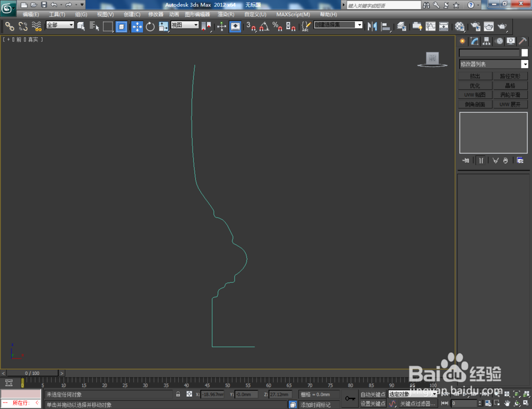
Task: Open the application menu logo button
Action: tap(8, 9)
